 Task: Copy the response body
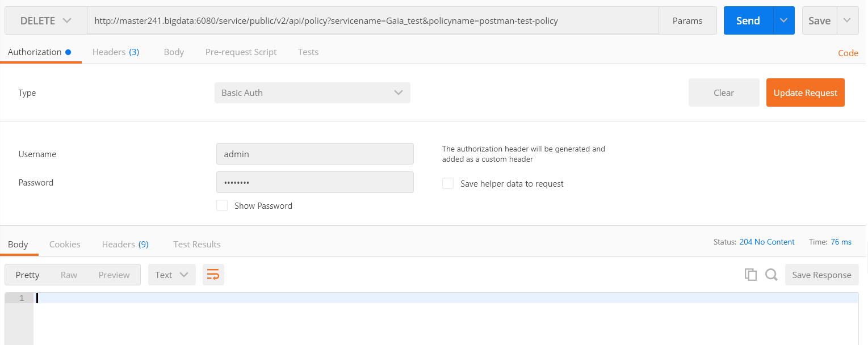pyautogui.click(x=750, y=275)
